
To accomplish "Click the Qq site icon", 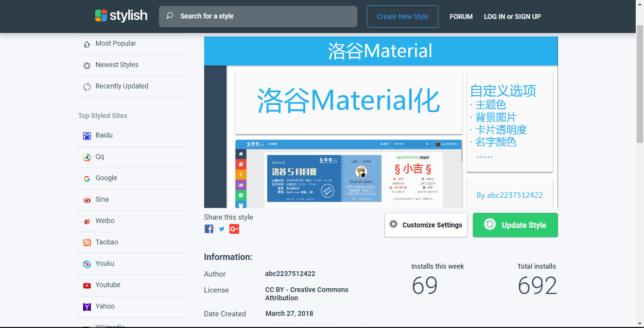I will [x=87, y=157].
